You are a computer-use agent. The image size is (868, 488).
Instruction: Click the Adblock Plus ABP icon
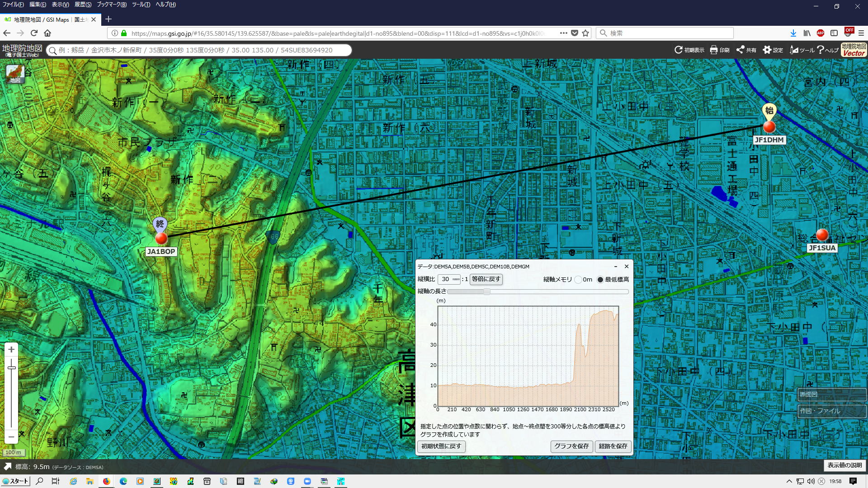pyautogui.click(x=821, y=33)
